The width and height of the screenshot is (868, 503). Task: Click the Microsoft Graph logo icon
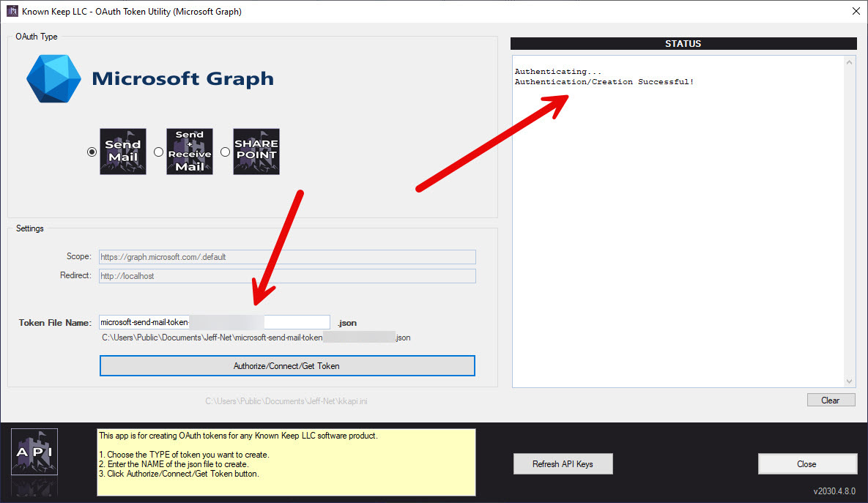tap(53, 78)
